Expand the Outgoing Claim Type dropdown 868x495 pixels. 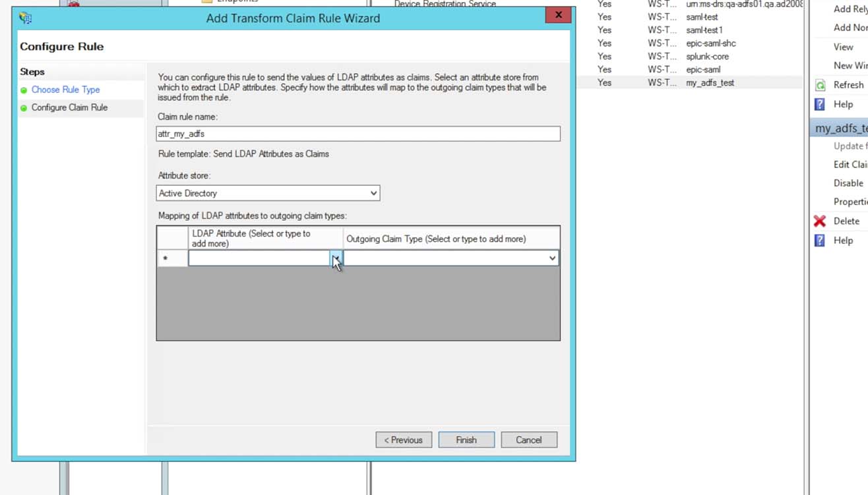[x=552, y=258]
